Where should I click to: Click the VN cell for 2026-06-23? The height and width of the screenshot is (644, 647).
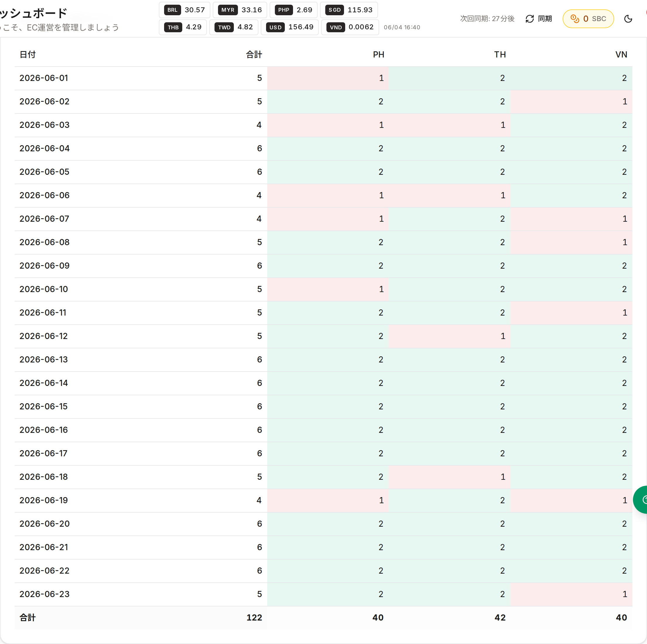click(571, 594)
